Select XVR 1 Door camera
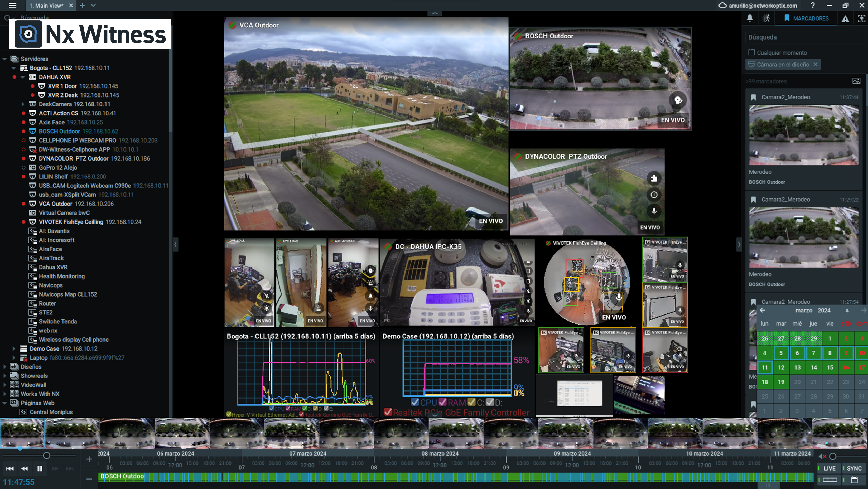The image size is (868, 489). tap(78, 86)
